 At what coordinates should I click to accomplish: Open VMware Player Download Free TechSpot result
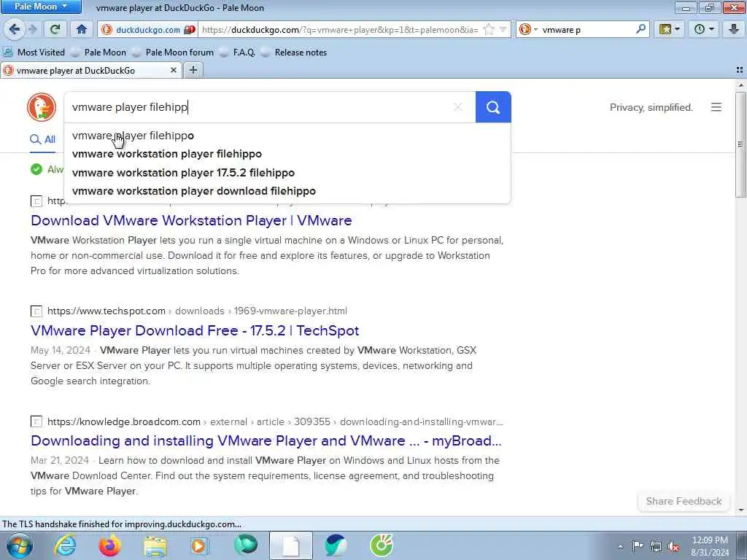194,330
